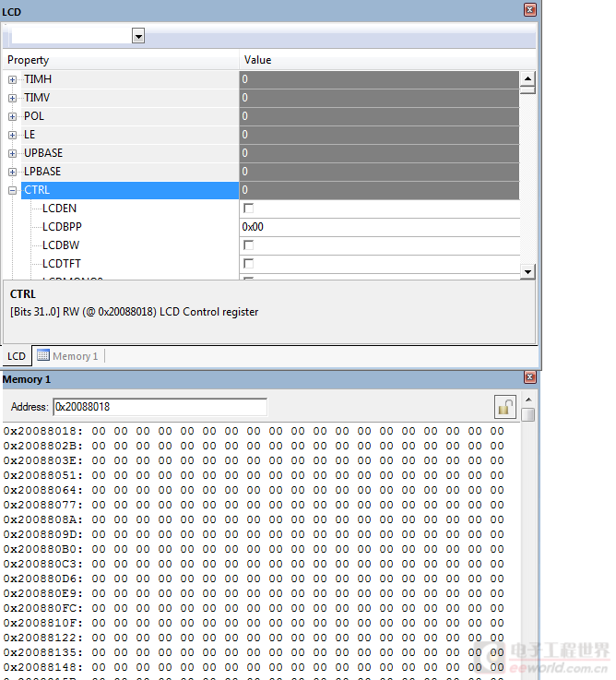Viewport: 616px width, 680px height.
Task: Click the Value column header
Action: [x=388, y=60]
